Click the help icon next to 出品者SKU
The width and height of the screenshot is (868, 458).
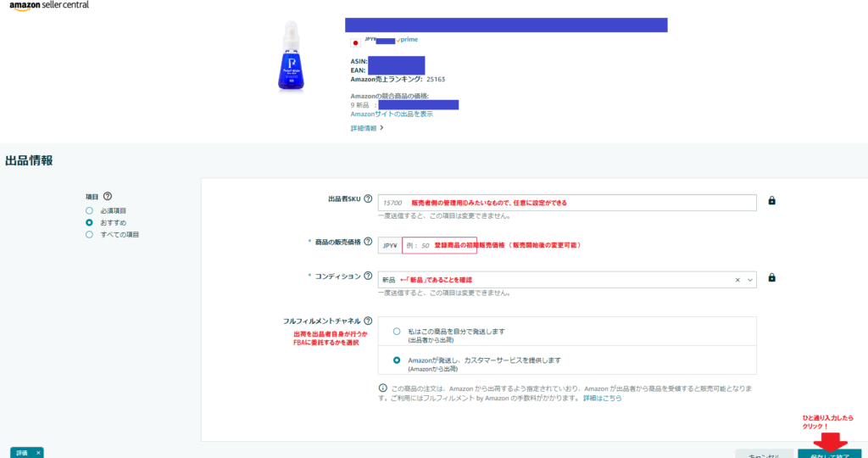(x=368, y=199)
